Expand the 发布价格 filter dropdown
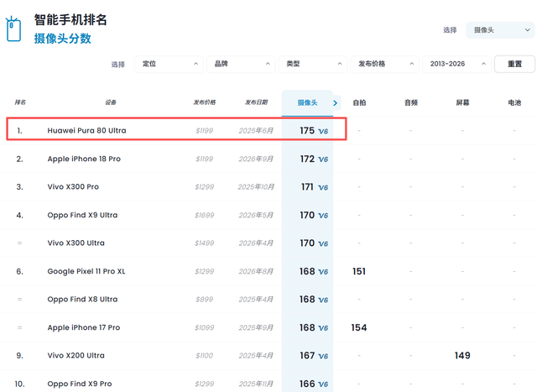 [385, 64]
